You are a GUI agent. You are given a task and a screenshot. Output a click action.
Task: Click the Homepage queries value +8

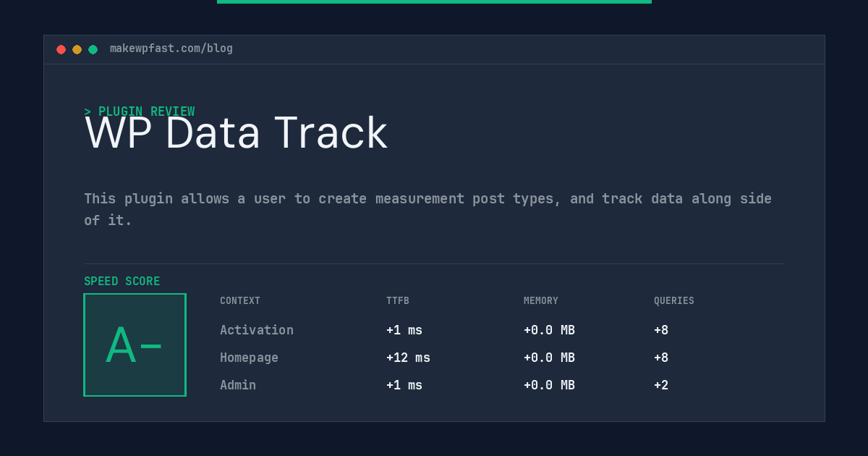pos(661,358)
